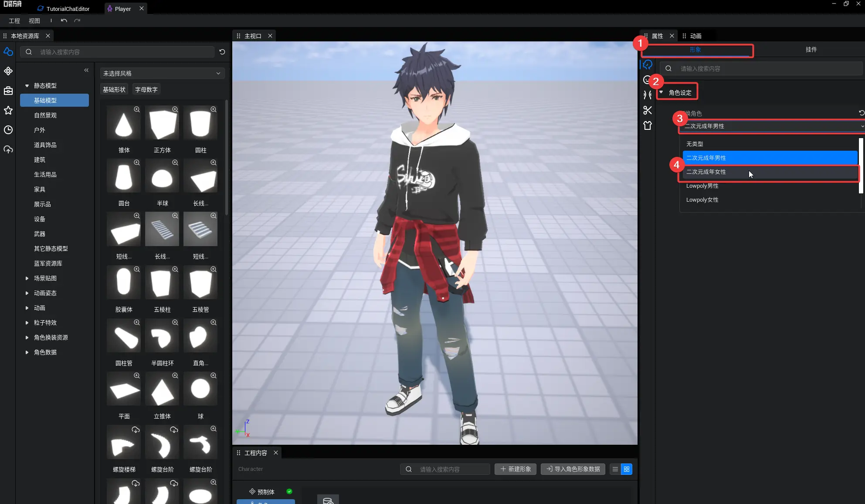Viewport: 865px width, 504px height.
Task: Switch project content to list view
Action: click(615, 469)
